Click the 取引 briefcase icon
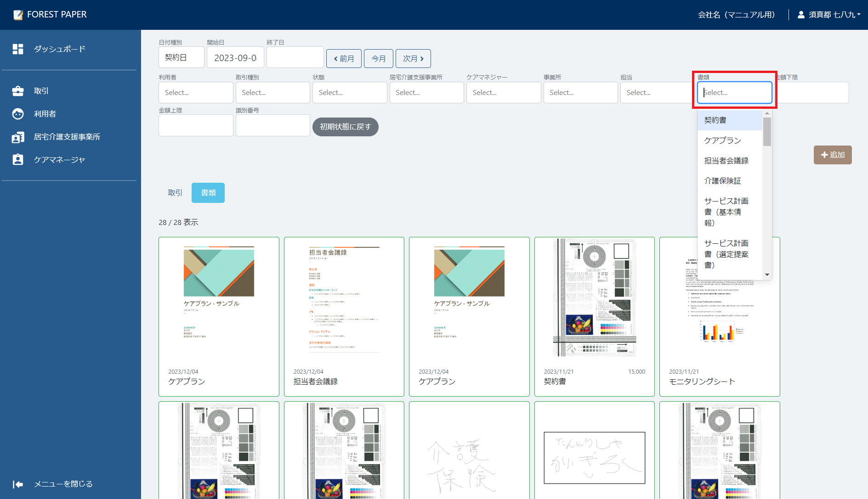868x499 pixels. [x=18, y=91]
